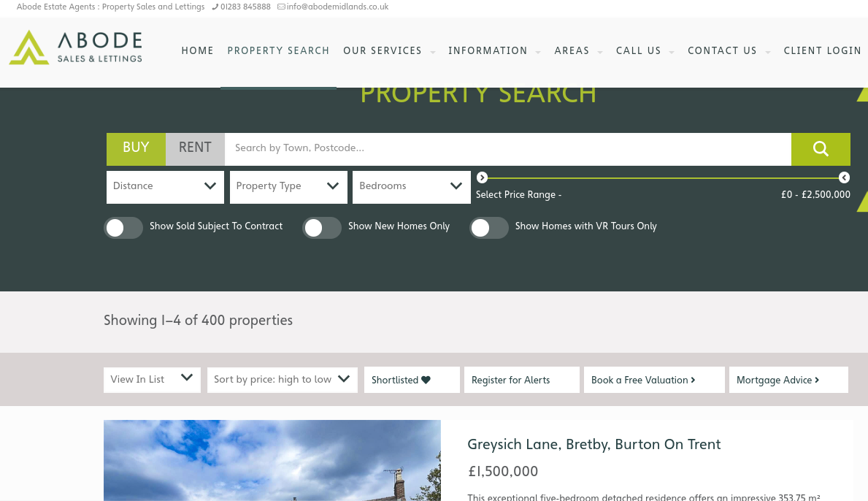Image resolution: width=868 pixels, height=501 pixels.
Task: Click the Abode Sales & Lettings logo
Action: (x=76, y=47)
